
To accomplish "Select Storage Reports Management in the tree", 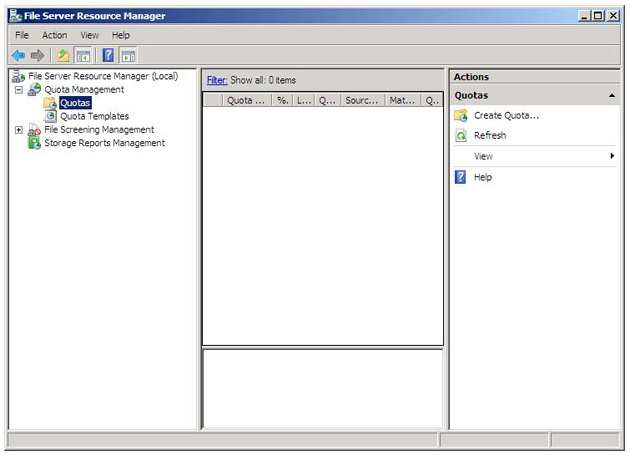I will [x=104, y=143].
